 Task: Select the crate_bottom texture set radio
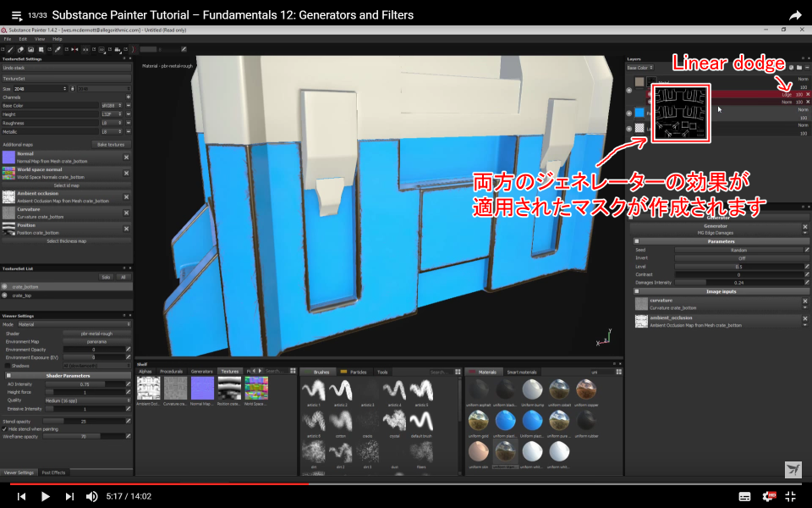point(5,287)
